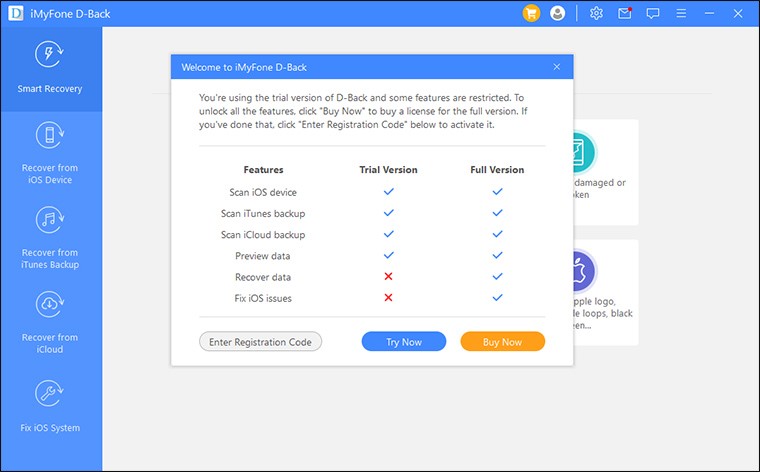Image resolution: width=760 pixels, height=472 pixels.
Task: Click the "Scan iTunes backup" feature text
Action: coord(263,214)
